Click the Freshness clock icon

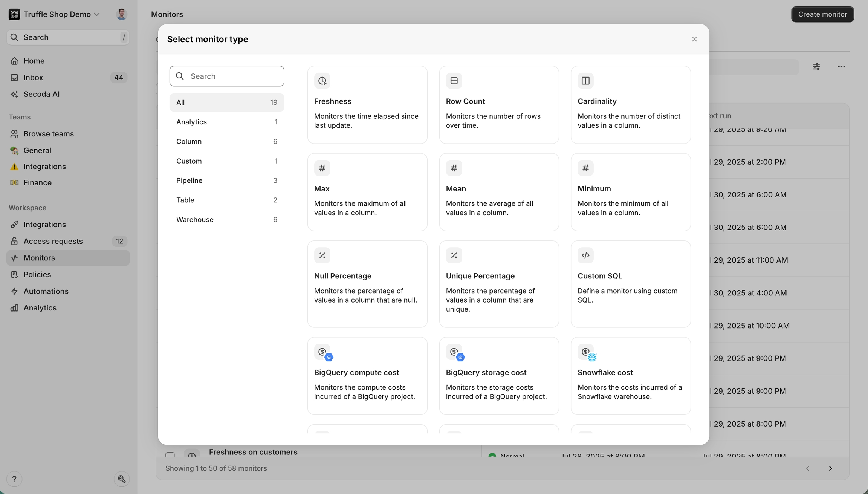coord(322,81)
